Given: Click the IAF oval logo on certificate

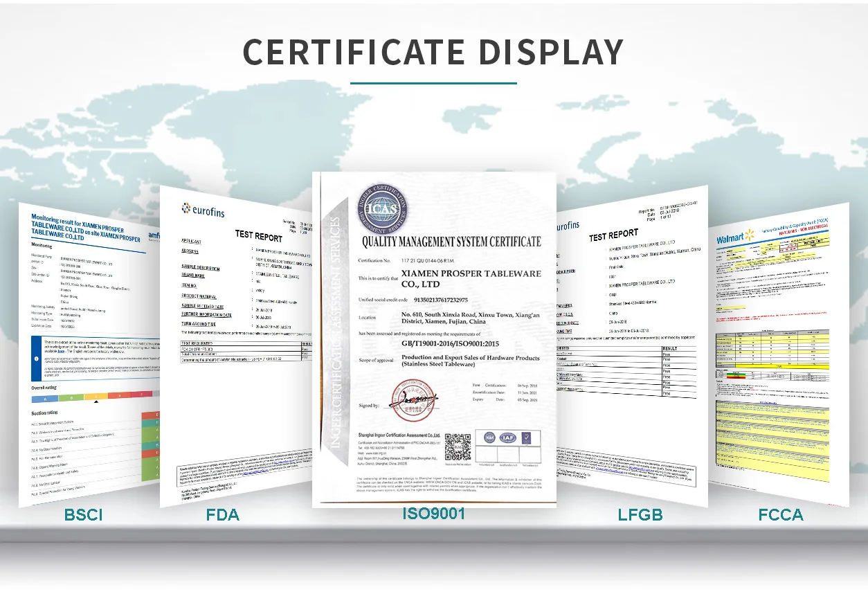Looking at the screenshot, I should tap(507, 437).
